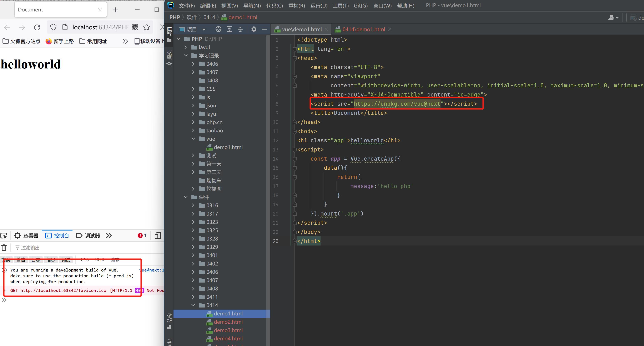The width and height of the screenshot is (644, 346).
Task: Open the 火狐官方站点 bookmark folder
Action: [x=21, y=41]
